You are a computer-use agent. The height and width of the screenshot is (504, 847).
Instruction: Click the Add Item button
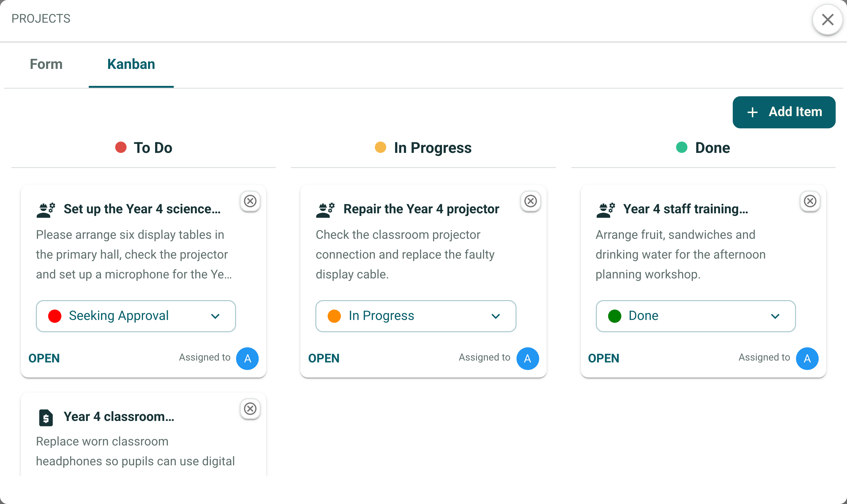point(784,112)
